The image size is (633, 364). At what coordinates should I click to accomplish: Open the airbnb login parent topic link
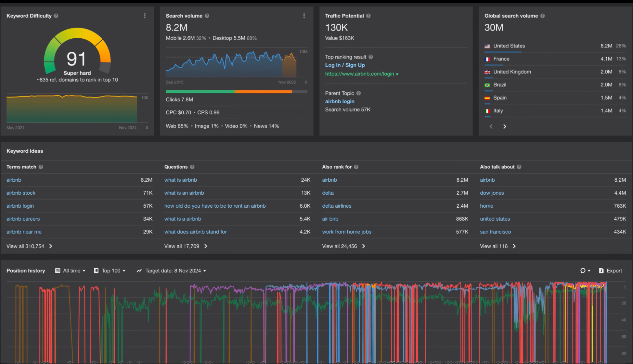tap(340, 102)
